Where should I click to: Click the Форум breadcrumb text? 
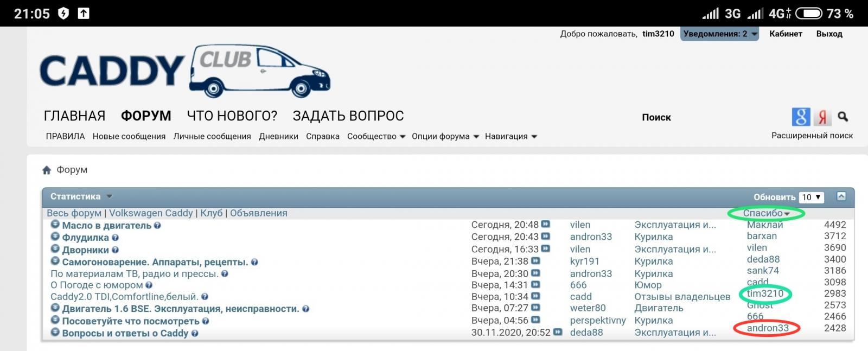pyautogui.click(x=72, y=170)
